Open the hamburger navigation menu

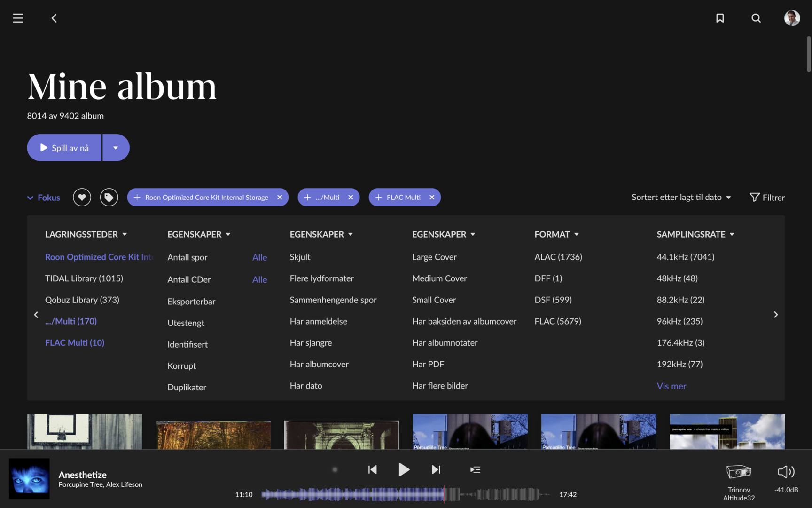pos(18,18)
